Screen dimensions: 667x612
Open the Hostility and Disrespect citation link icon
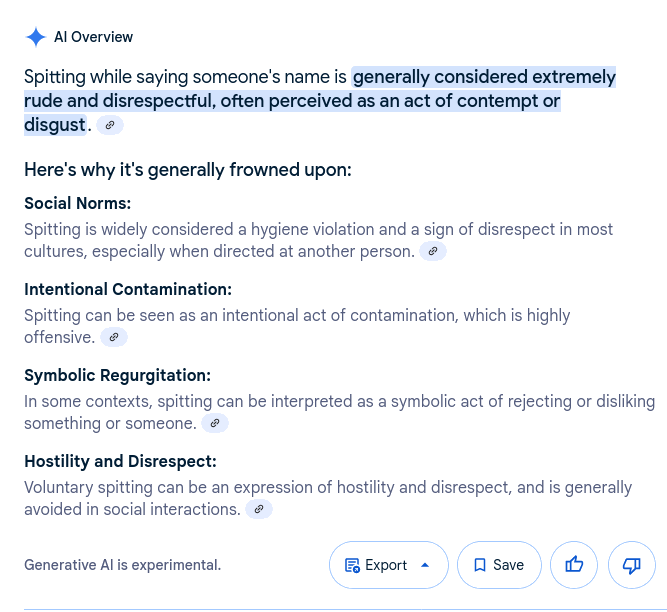259,509
